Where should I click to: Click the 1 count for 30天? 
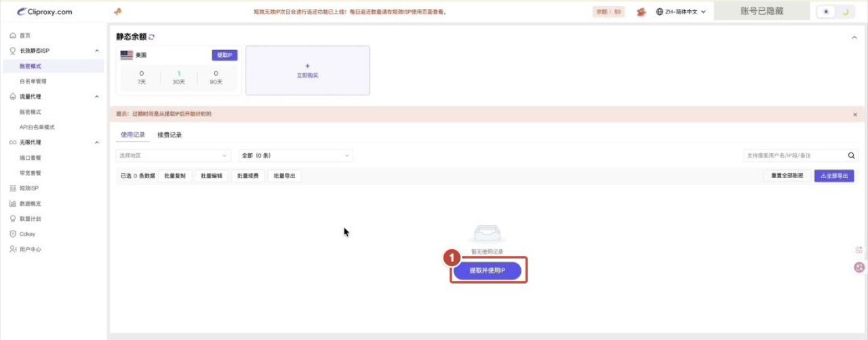[x=179, y=73]
